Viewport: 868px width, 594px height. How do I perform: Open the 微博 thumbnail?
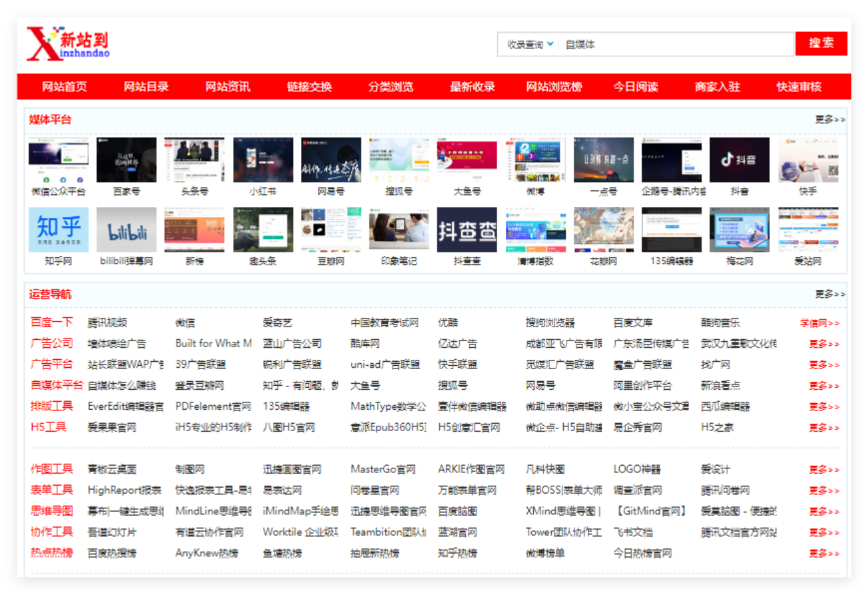pos(535,160)
